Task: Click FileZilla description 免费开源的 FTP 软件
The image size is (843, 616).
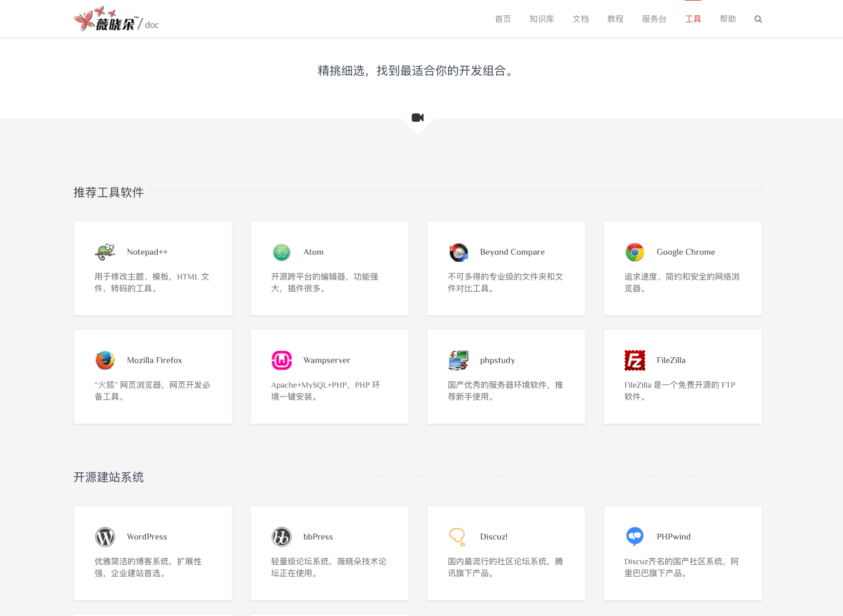Action: point(680,391)
